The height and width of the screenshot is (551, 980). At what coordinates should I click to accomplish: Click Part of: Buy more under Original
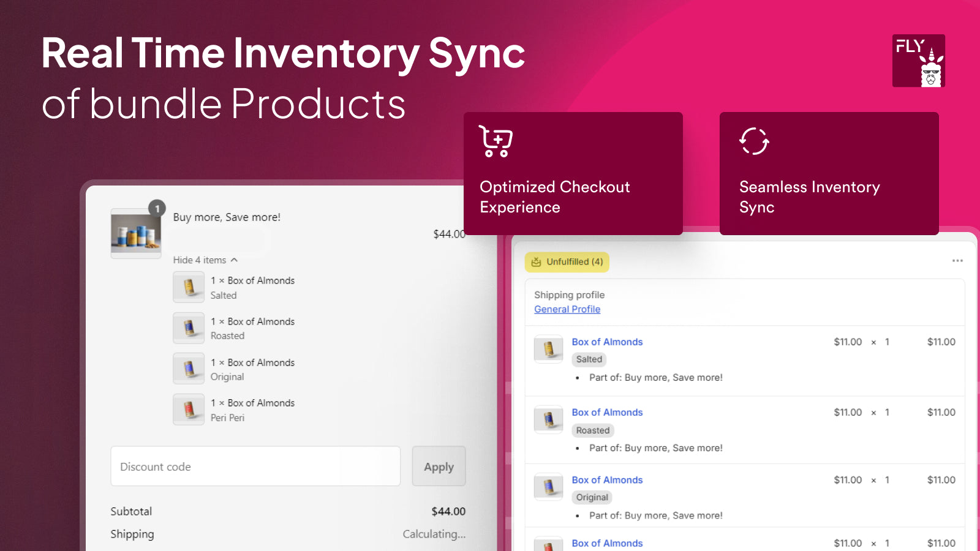click(x=656, y=515)
